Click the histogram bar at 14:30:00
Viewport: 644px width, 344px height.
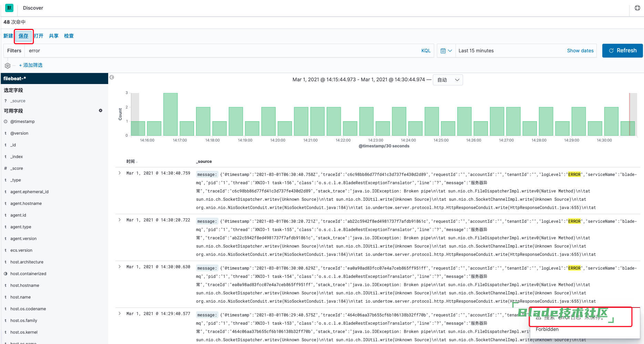[x=611, y=121]
